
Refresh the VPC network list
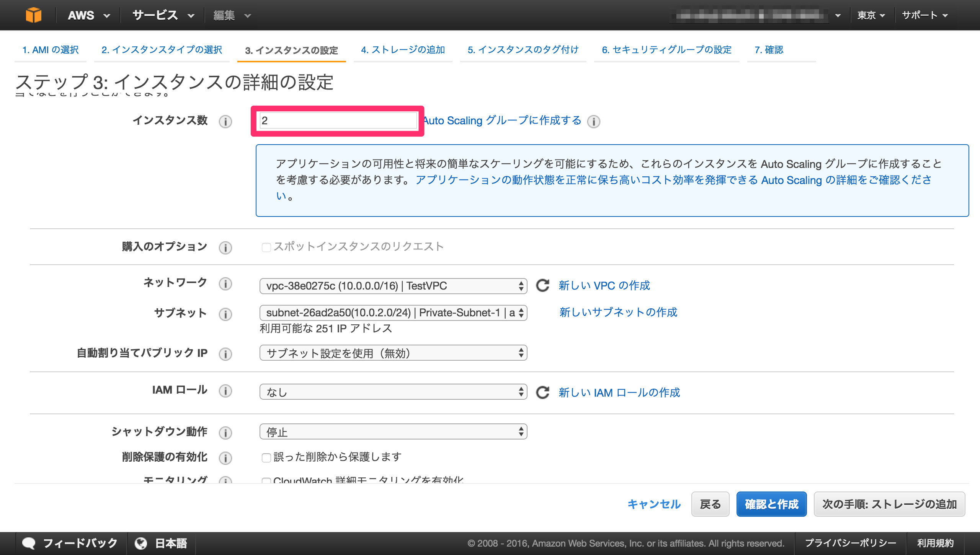tap(542, 285)
